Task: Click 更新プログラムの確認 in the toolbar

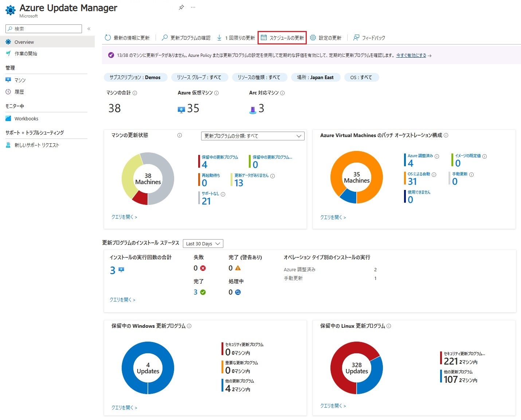Action: pos(186,38)
